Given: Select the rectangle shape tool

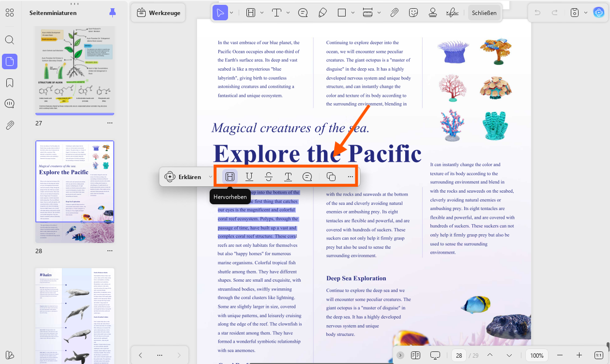Looking at the screenshot, I should (342, 13).
